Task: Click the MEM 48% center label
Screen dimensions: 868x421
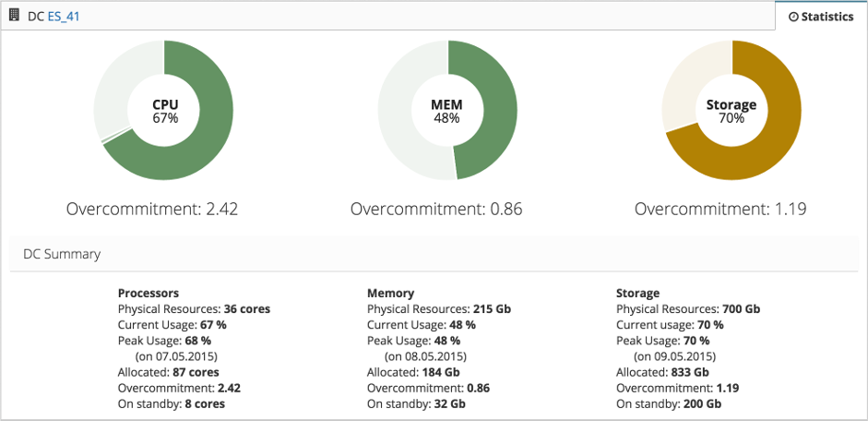Action: click(x=447, y=111)
